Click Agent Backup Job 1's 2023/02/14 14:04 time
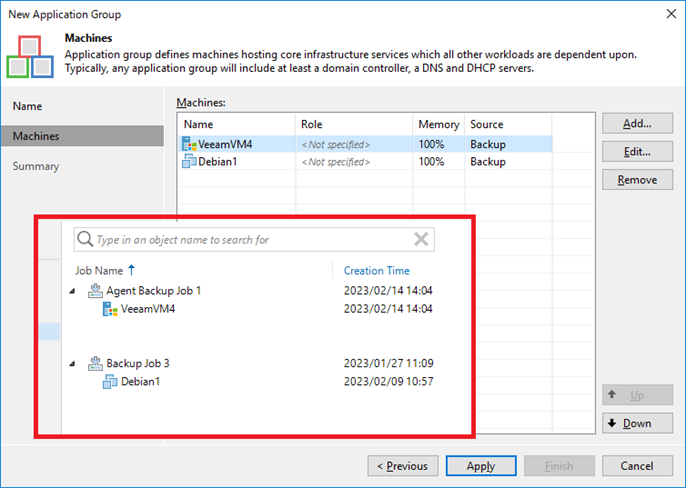Screen dimensions: 686x488 pos(388,291)
